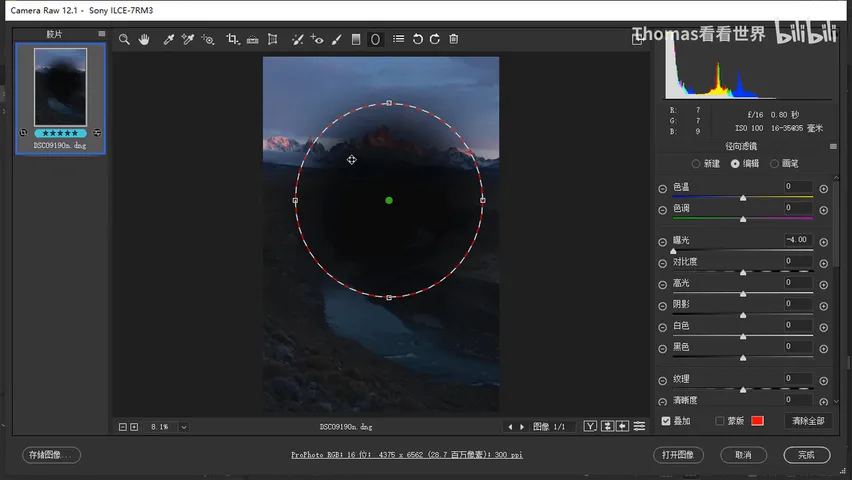Select the 画笔 radio button
Viewport: 852px width, 480px height.
pos(774,164)
